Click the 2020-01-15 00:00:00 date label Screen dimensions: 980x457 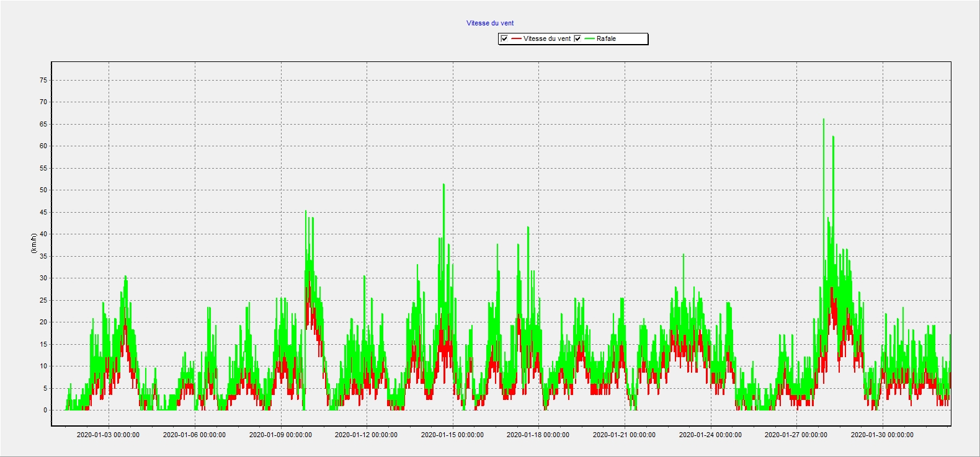click(452, 435)
